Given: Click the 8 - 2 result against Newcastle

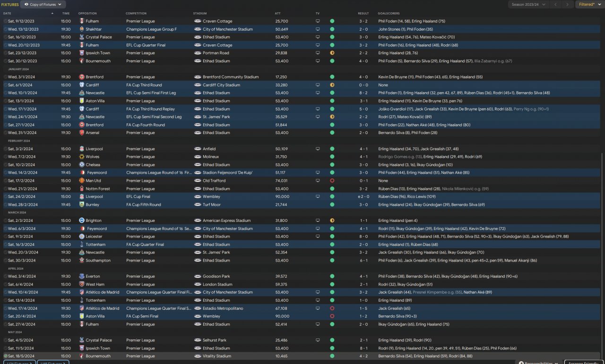Looking at the screenshot, I should point(363,93).
